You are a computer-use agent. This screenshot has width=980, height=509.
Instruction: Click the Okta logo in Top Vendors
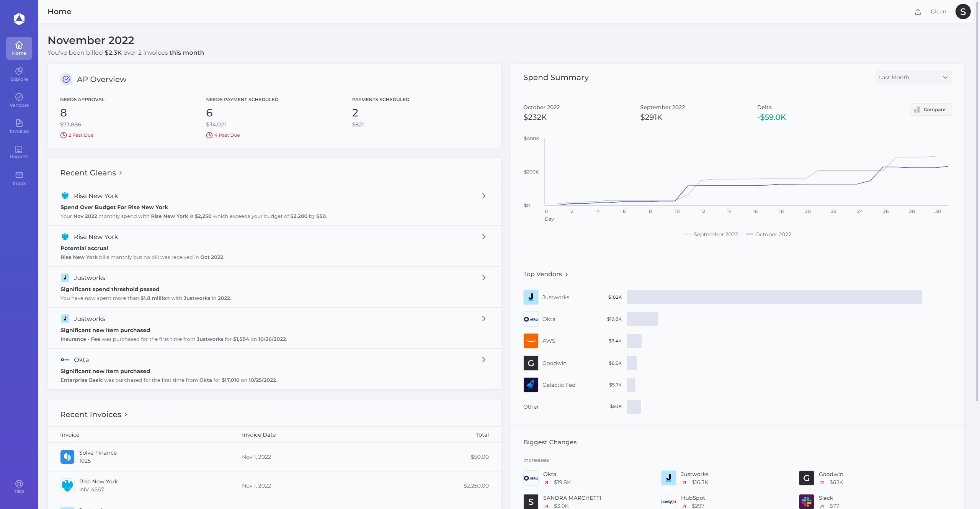pos(531,319)
